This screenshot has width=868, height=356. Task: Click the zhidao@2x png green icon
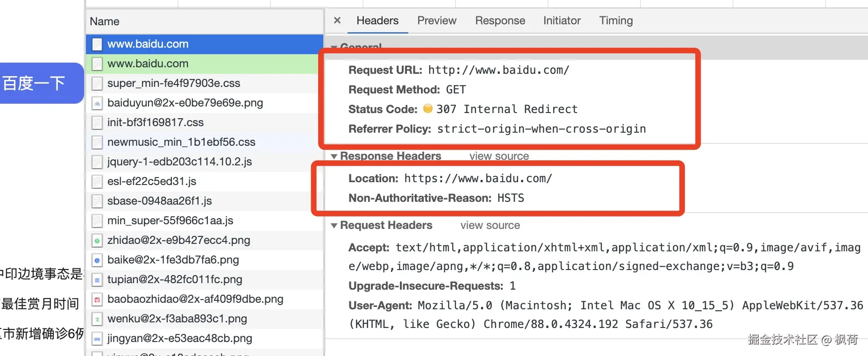pyautogui.click(x=97, y=241)
